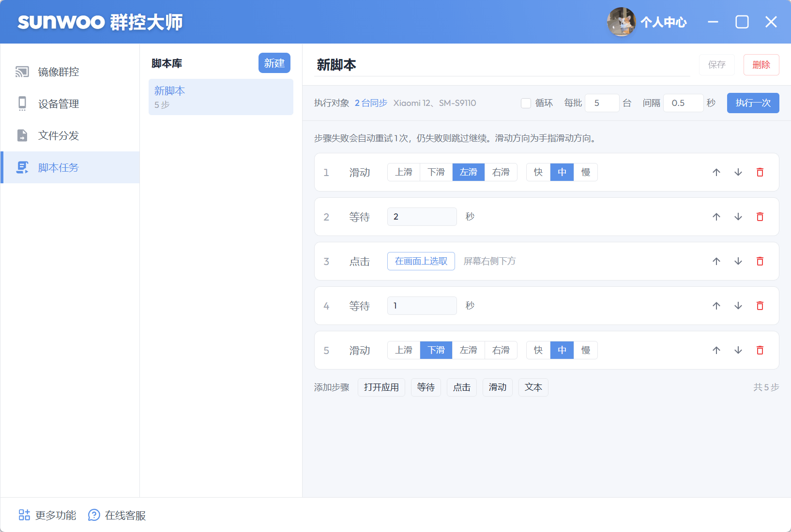
Task: Move step 4 等待 up with the arrow
Action: click(x=716, y=306)
